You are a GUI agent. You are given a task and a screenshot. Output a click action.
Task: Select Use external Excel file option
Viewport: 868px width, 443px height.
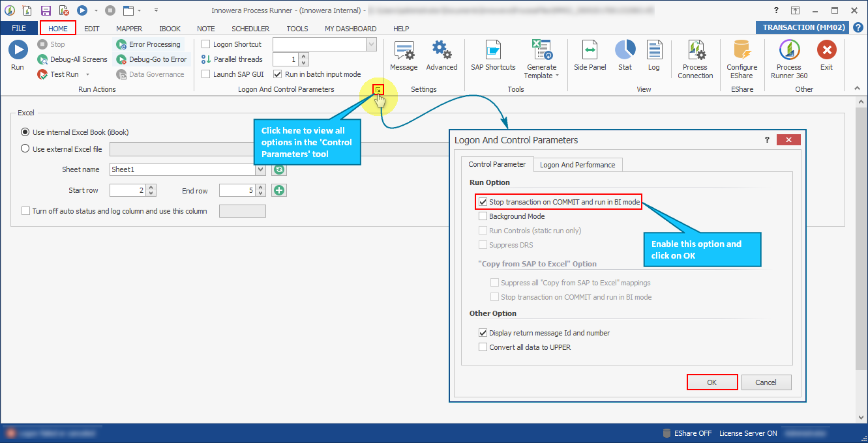pos(24,149)
